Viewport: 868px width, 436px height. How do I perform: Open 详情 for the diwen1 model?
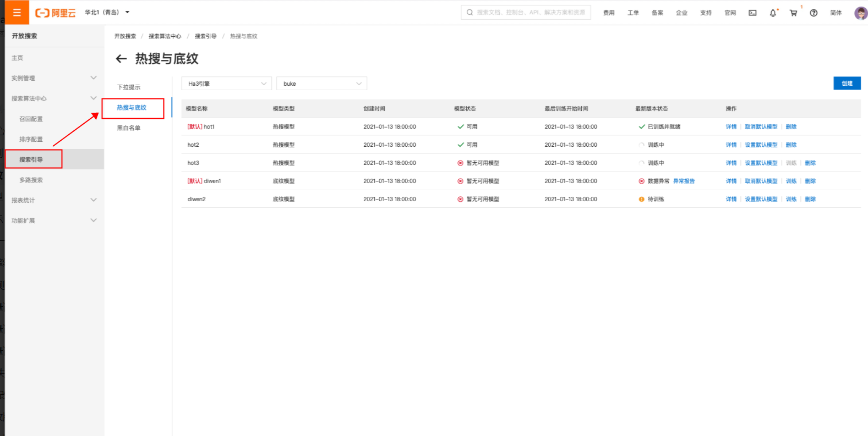(x=731, y=181)
